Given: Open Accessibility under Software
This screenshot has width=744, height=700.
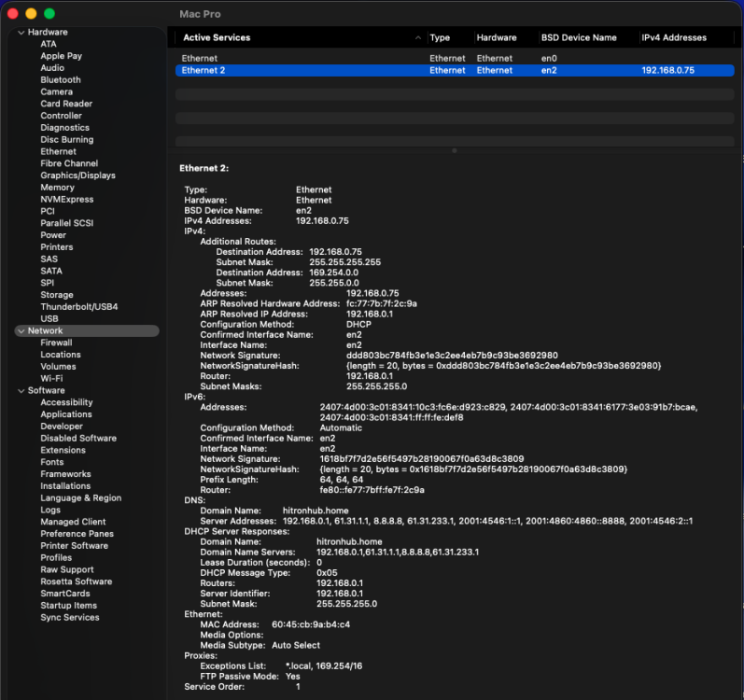Looking at the screenshot, I should coord(66,402).
